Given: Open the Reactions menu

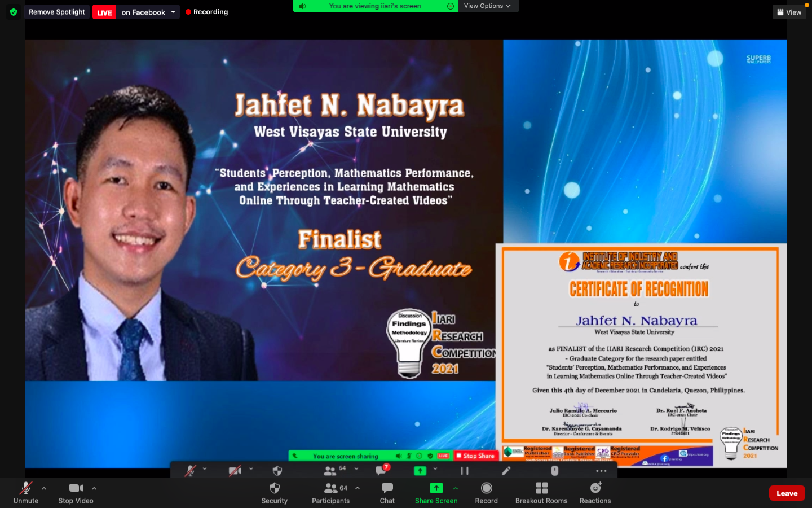Looking at the screenshot, I should (595, 488).
